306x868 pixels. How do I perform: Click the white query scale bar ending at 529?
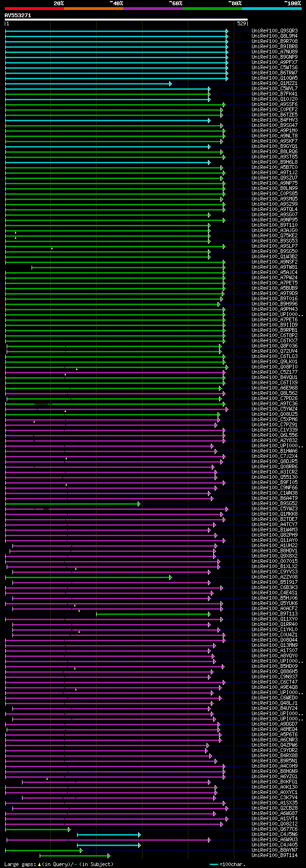[126, 20]
